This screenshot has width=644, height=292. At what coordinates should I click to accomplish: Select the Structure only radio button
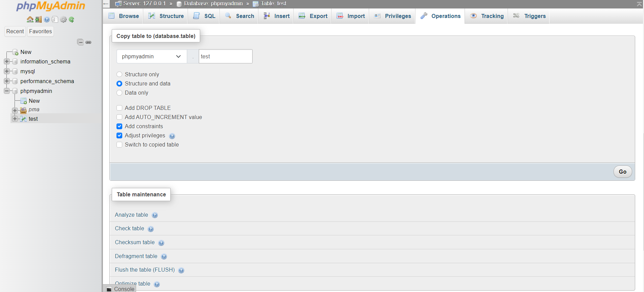pyautogui.click(x=119, y=74)
